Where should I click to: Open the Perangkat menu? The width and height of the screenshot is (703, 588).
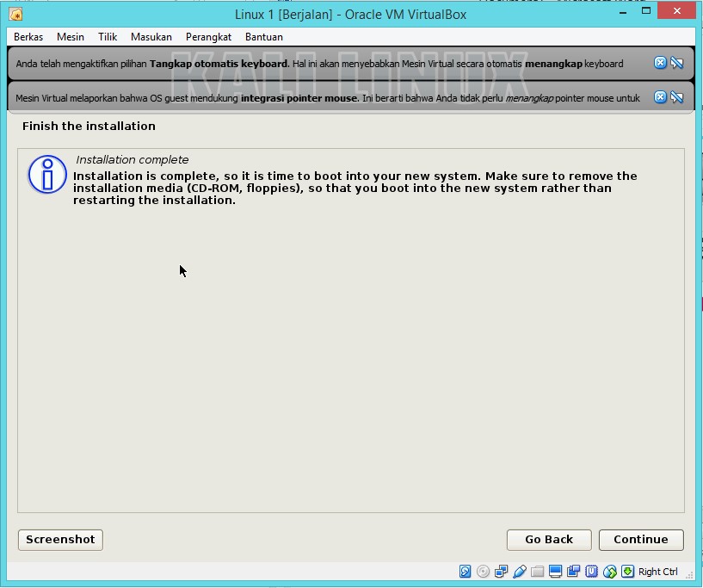[208, 37]
